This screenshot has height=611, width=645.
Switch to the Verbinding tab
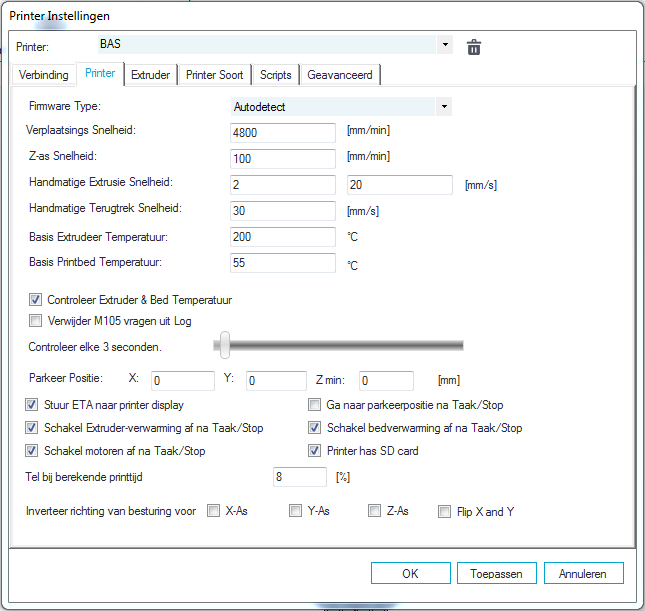click(45, 75)
